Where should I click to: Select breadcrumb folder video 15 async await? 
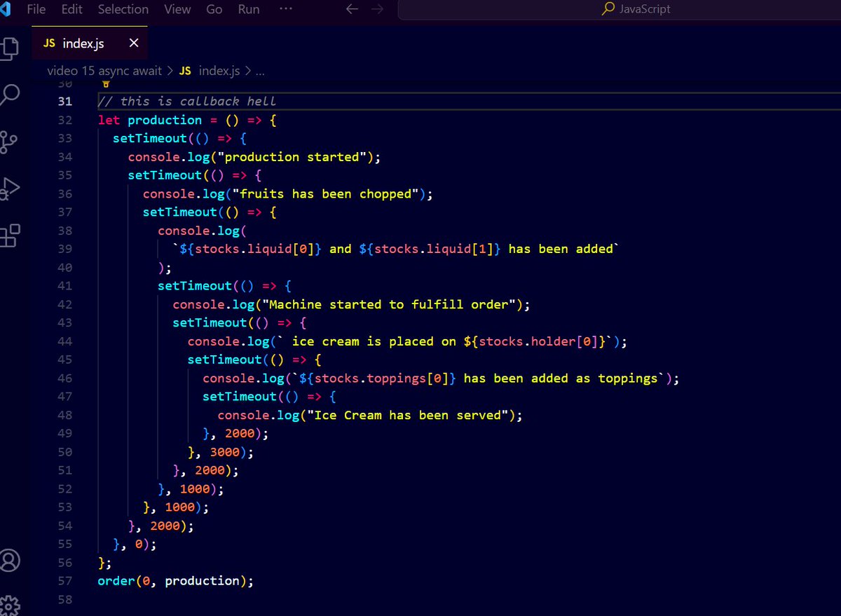(104, 71)
